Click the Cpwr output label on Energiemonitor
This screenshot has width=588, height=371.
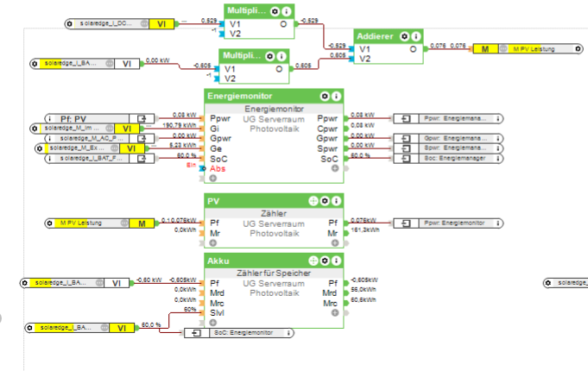click(x=327, y=129)
